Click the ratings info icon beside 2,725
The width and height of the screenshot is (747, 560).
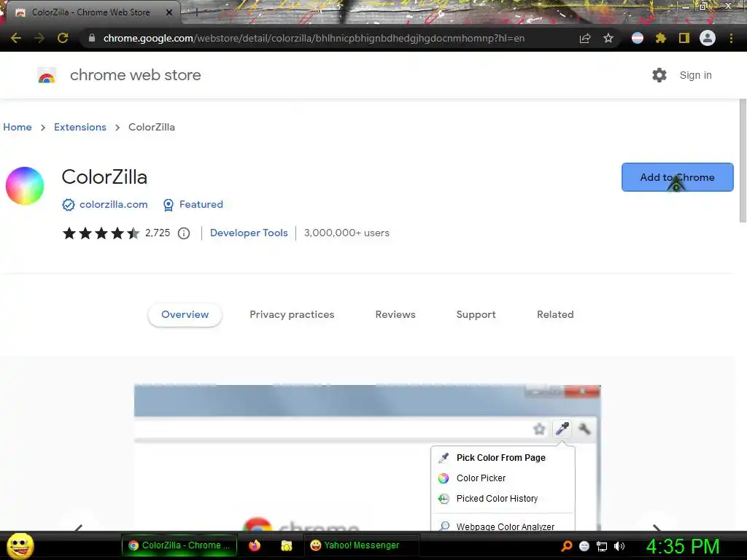tap(184, 233)
